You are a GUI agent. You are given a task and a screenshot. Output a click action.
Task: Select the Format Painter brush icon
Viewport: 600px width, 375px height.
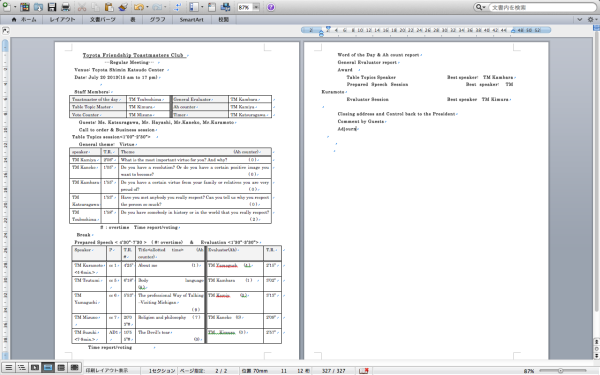pyautogui.click(x=123, y=7)
